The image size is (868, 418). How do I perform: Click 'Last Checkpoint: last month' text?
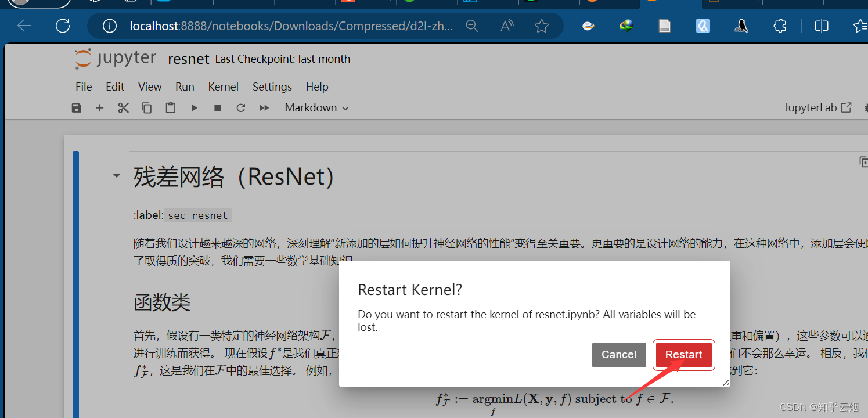pos(283,59)
